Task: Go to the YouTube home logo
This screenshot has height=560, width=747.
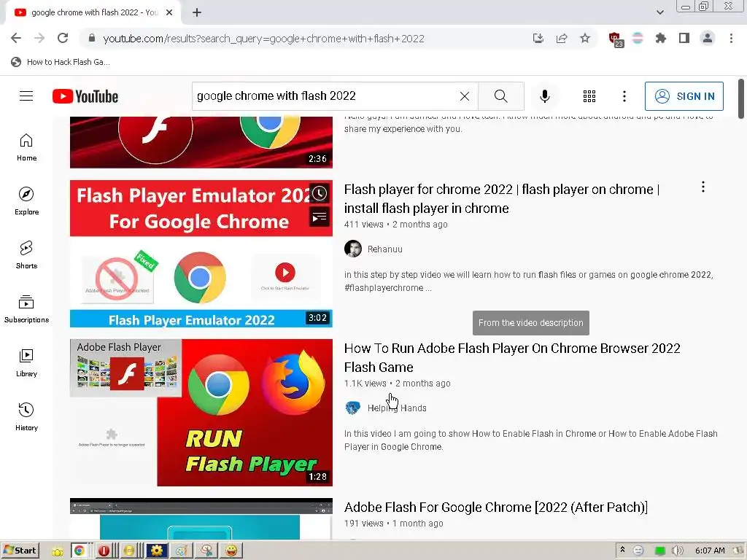Action: click(85, 96)
